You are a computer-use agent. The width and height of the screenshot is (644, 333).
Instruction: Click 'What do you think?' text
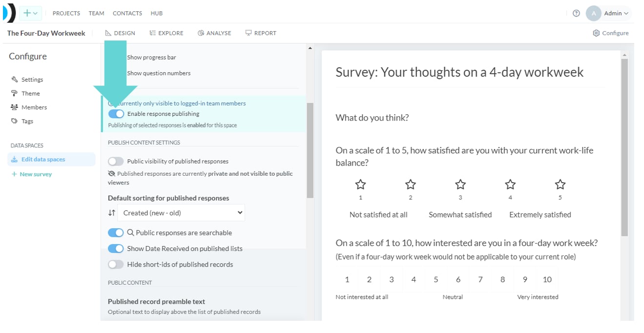pyautogui.click(x=372, y=118)
